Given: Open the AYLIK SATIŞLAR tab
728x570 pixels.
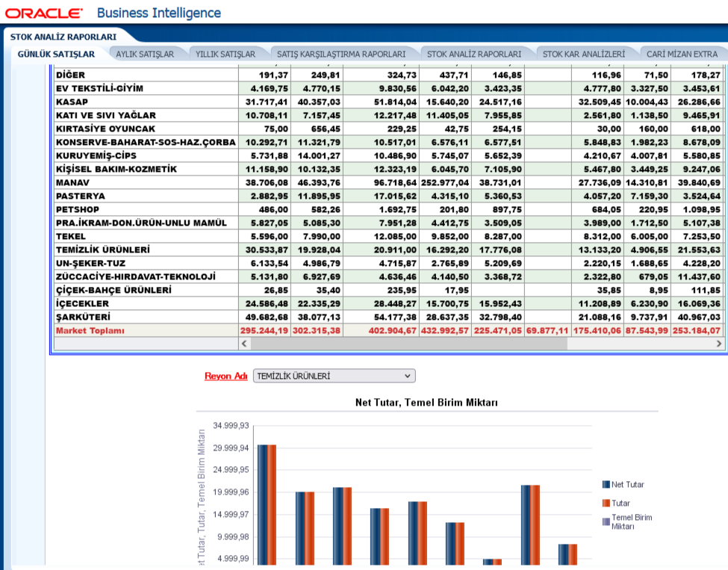Looking at the screenshot, I should (x=145, y=55).
